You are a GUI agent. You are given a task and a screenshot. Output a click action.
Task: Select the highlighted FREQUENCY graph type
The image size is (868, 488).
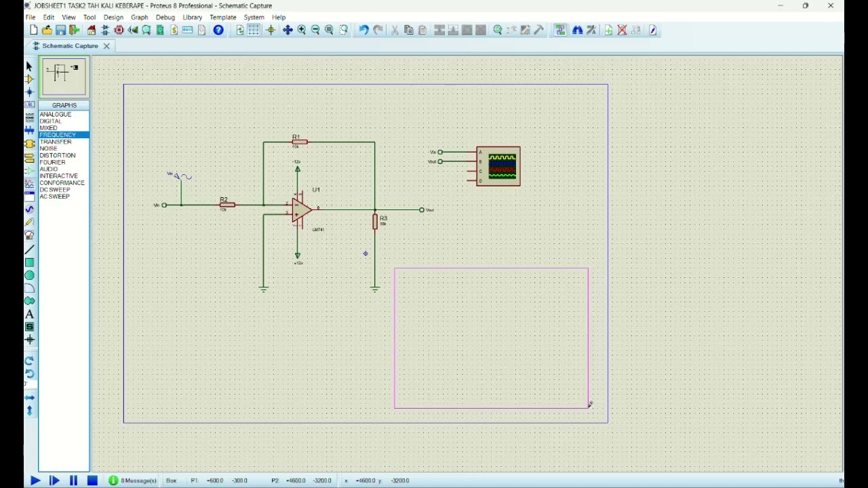[x=64, y=135]
